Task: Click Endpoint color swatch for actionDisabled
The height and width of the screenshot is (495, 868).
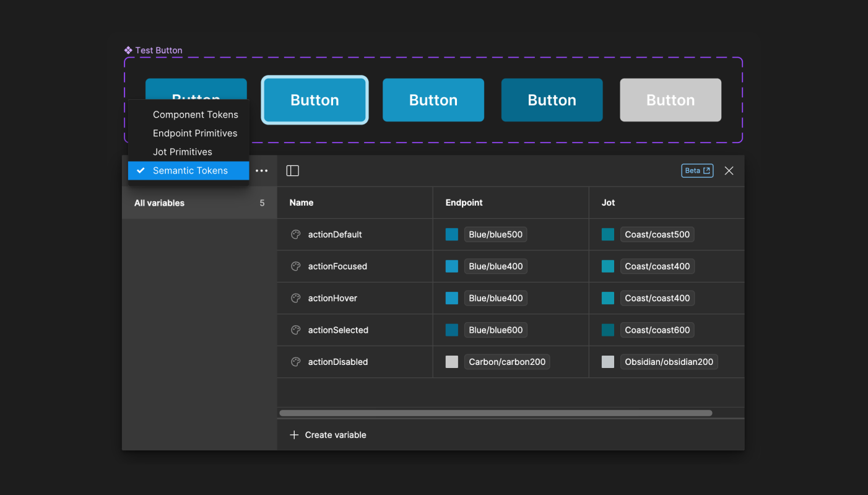Action: (x=452, y=362)
